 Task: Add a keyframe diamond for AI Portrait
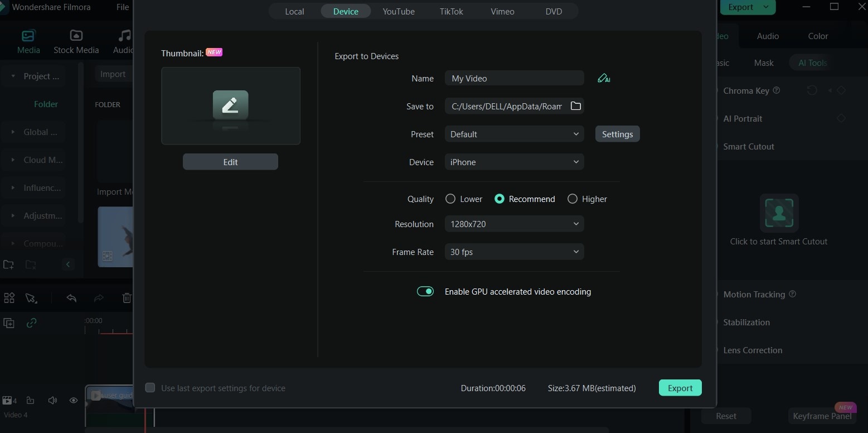coord(841,118)
